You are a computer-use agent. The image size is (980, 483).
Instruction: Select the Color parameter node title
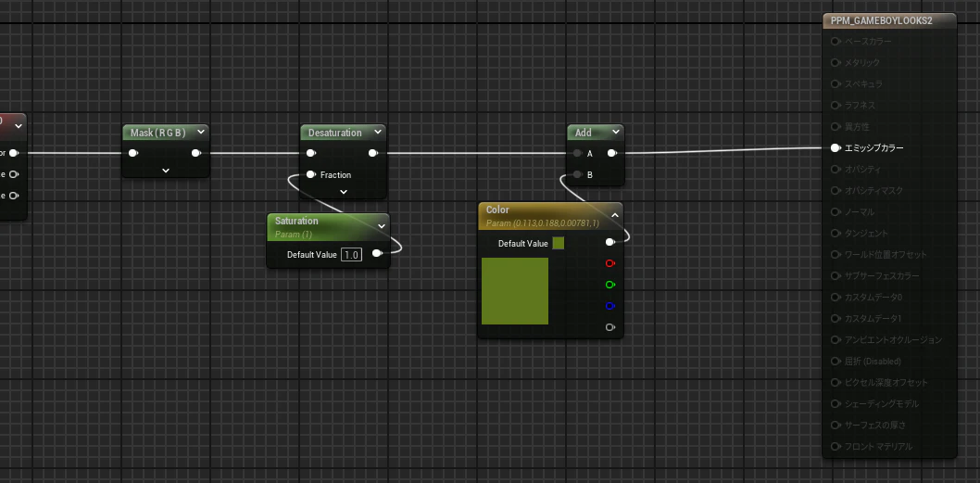(497, 210)
